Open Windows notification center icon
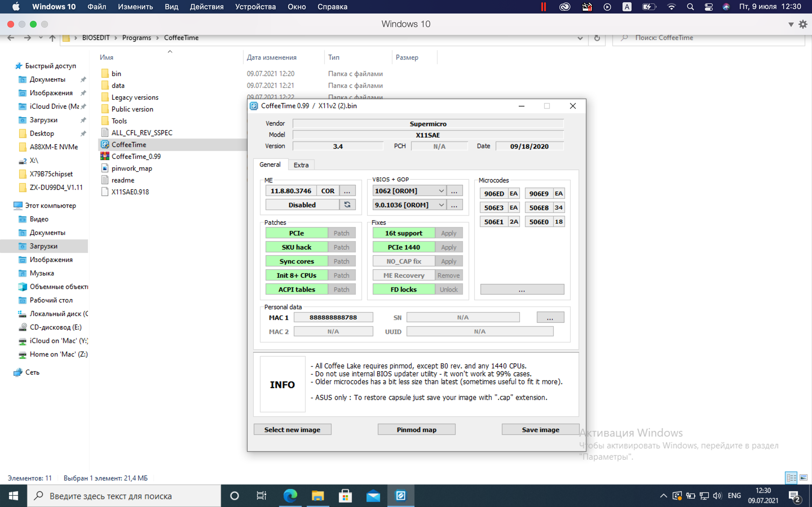Viewport: 812px width, 507px height. point(794,496)
